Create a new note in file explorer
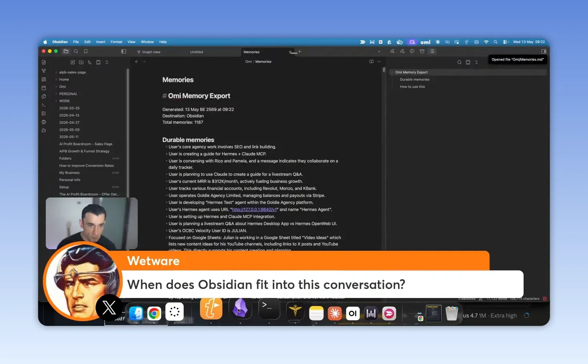 click(x=72, y=62)
